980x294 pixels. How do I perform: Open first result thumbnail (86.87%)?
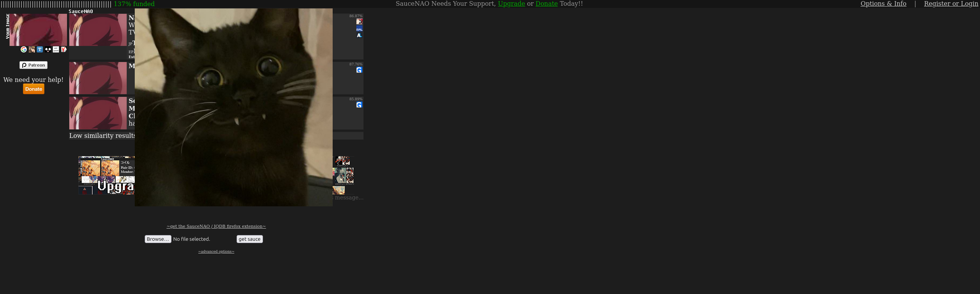98,30
